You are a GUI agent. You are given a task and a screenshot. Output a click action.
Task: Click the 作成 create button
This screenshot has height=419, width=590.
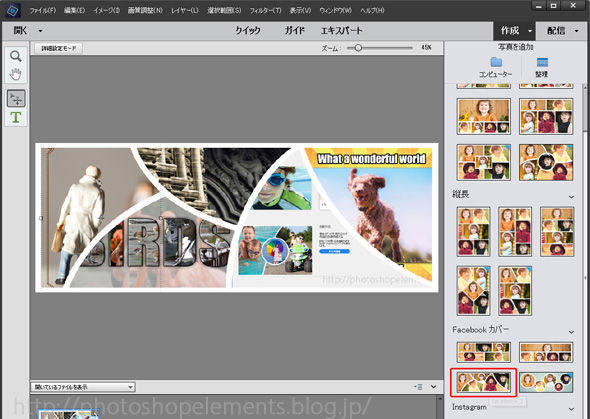(509, 31)
